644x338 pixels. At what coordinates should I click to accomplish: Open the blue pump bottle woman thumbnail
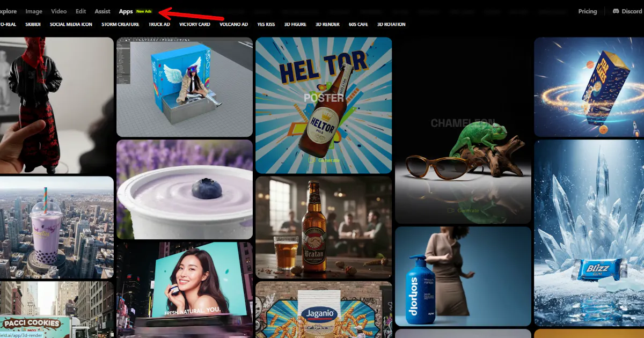(463, 276)
